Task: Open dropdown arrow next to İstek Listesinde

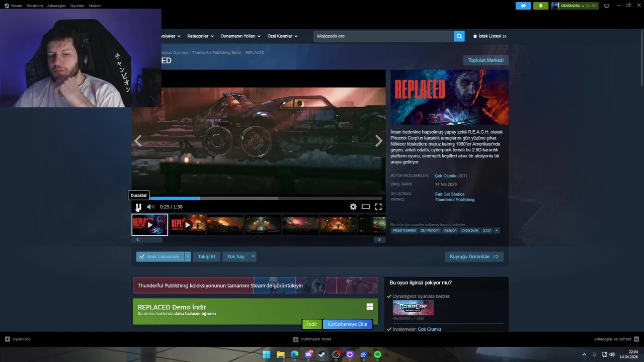Action: (188, 256)
